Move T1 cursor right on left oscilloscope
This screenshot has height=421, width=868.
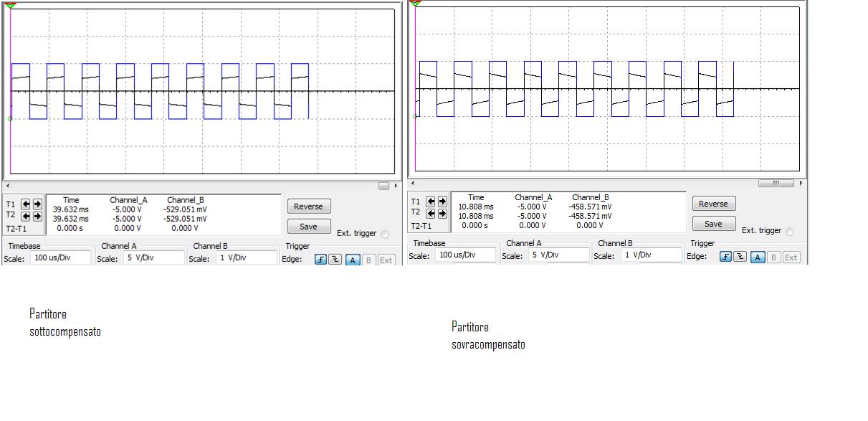pos(37,204)
